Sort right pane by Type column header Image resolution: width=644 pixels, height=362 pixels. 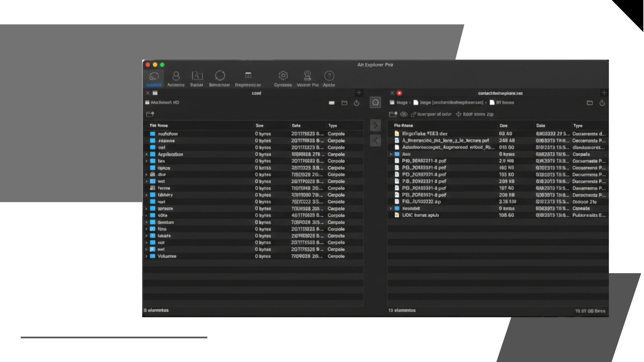coord(578,126)
